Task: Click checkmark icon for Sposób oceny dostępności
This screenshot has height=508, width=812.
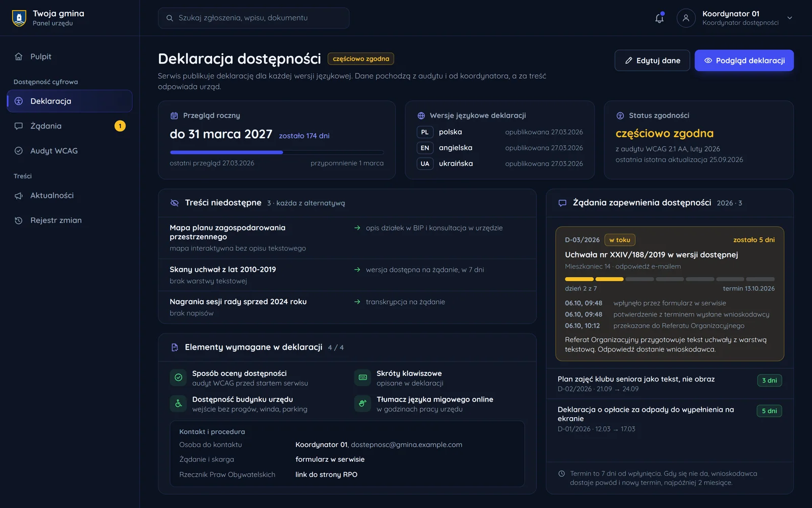Action: [x=178, y=377]
